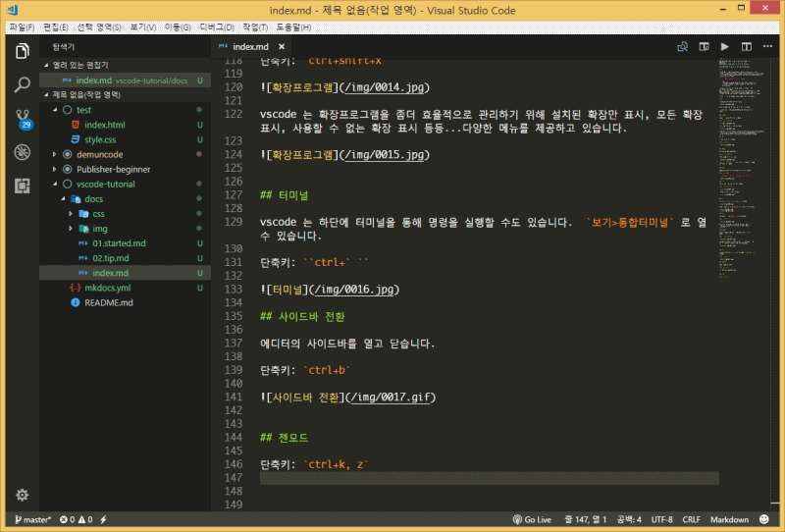Viewport: 785px width, 532px height.
Task: Open the 편집(E) menu
Action: point(56,27)
